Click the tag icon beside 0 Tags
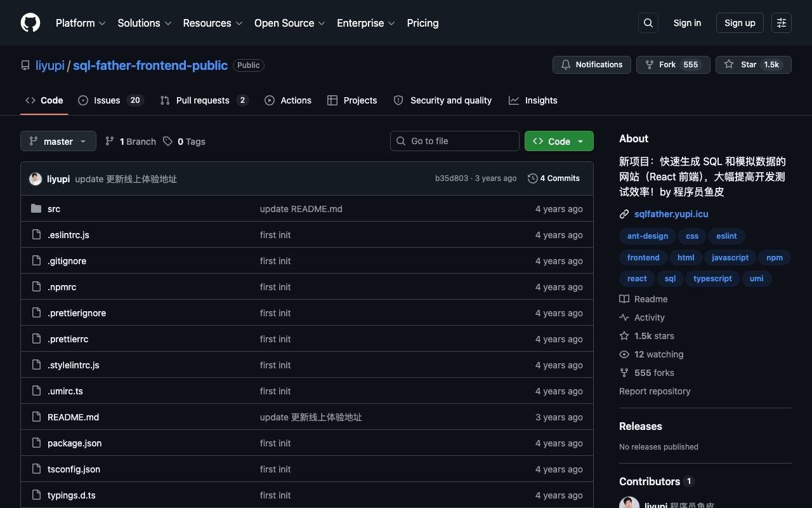The height and width of the screenshot is (508, 812). point(167,141)
